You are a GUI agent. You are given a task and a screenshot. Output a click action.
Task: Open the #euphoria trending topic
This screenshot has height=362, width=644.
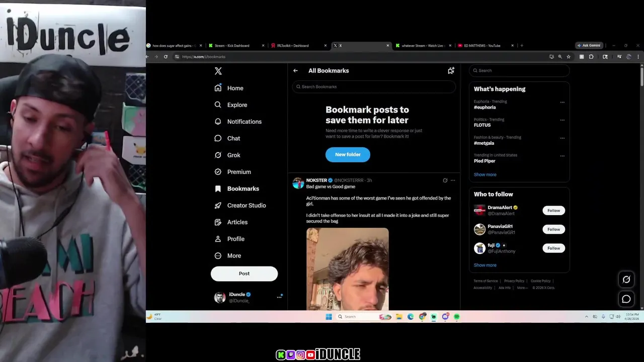coord(485,107)
